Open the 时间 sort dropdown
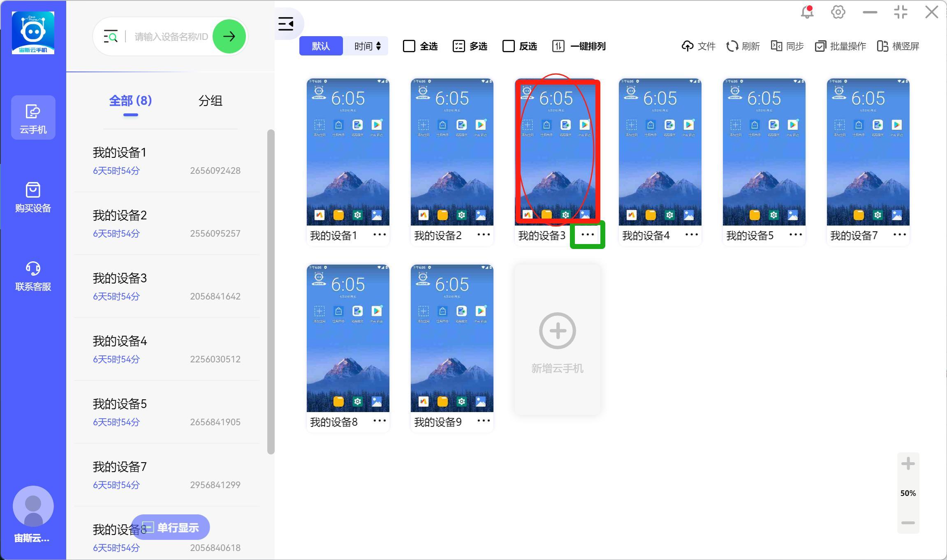This screenshot has height=560, width=947. tap(367, 46)
